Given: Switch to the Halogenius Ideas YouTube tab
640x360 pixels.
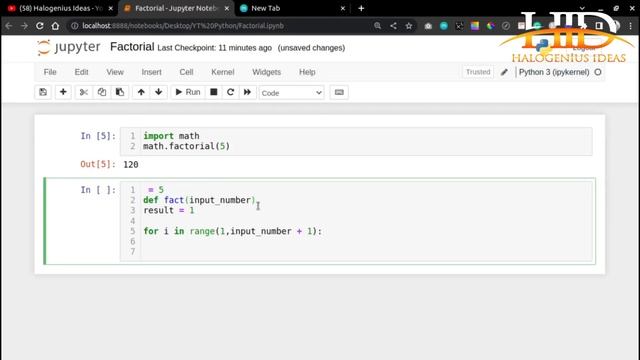Looking at the screenshot, I should coord(59,8).
